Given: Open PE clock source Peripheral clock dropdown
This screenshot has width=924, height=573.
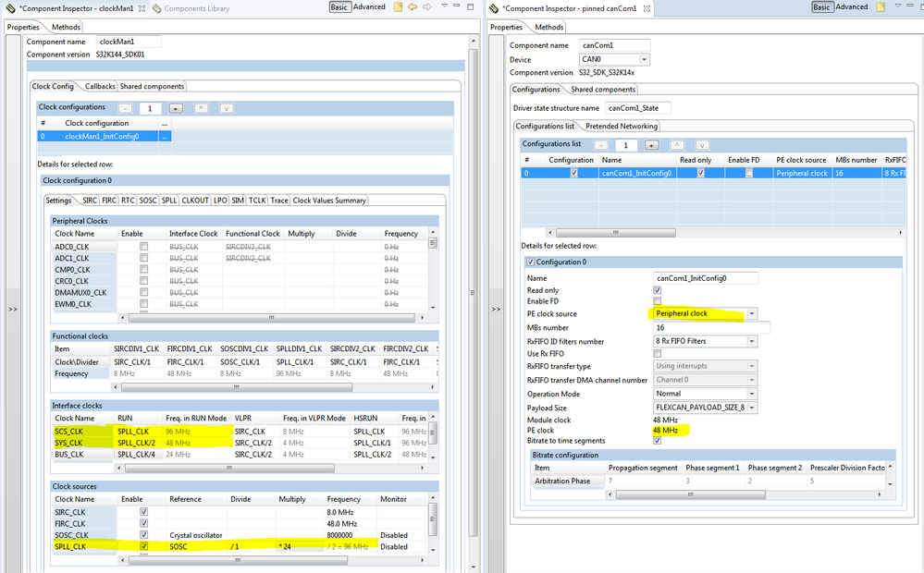Looking at the screenshot, I should (x=752, y=314).
